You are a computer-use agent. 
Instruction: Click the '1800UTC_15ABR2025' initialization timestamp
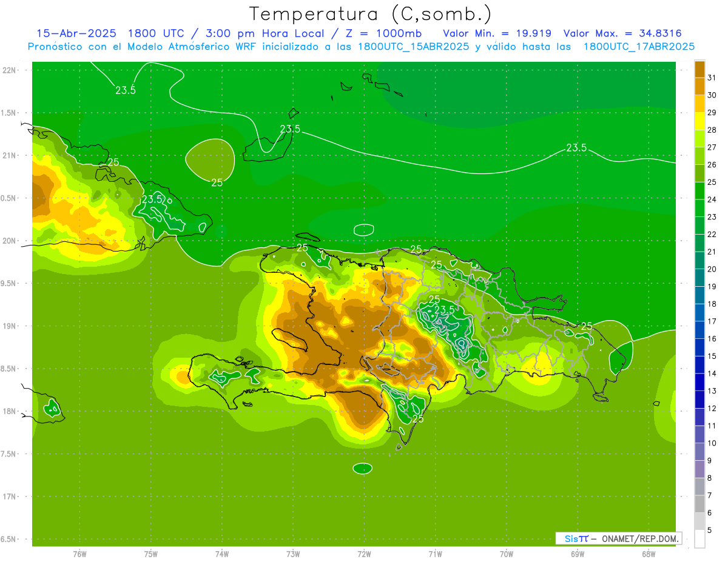(x=414, y=46)
